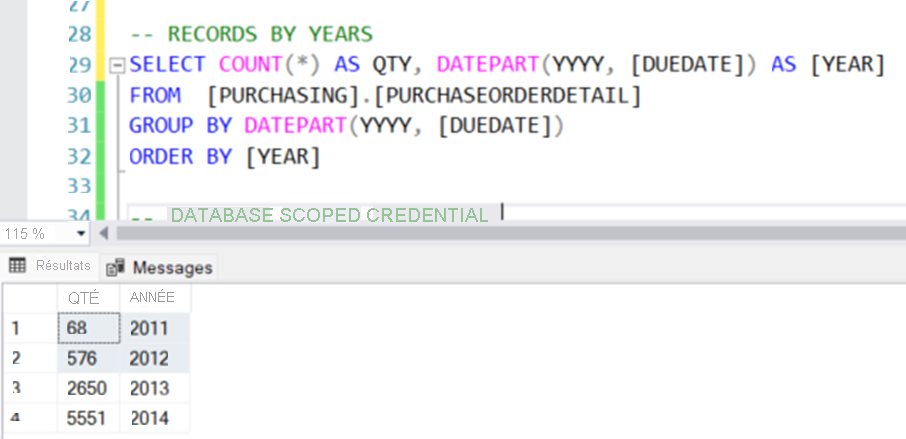Click the DATABASE SCOPED CREDENTIAL comment
906x439 pixels.
click(329, 215)
